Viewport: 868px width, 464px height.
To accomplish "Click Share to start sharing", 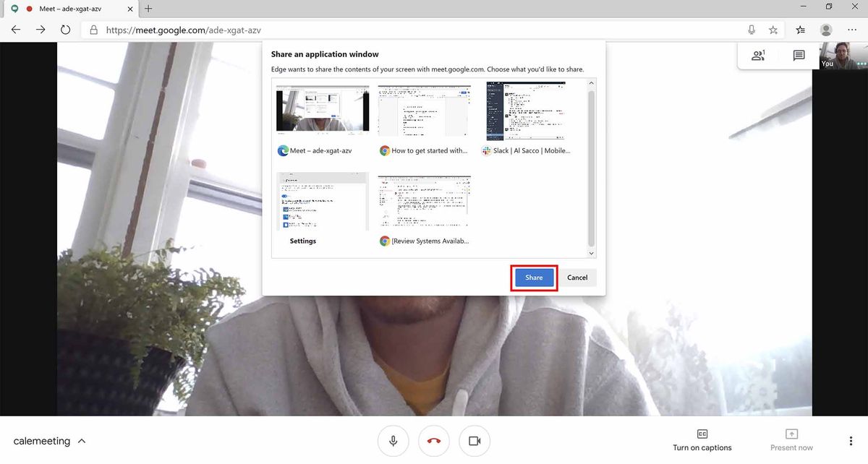I will coord(534,278).
